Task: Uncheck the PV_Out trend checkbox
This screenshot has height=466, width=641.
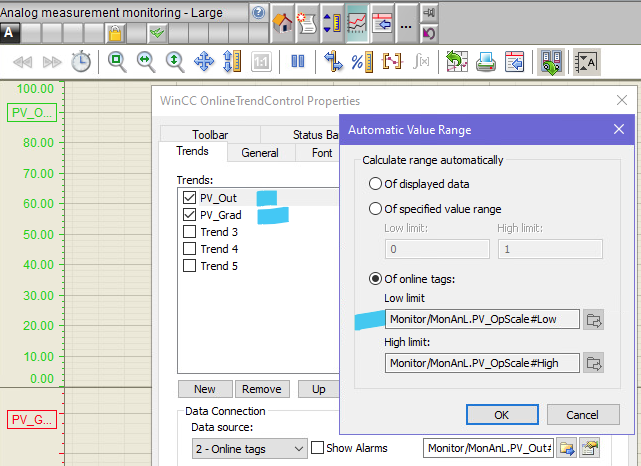Action: (x=189, y=198)
